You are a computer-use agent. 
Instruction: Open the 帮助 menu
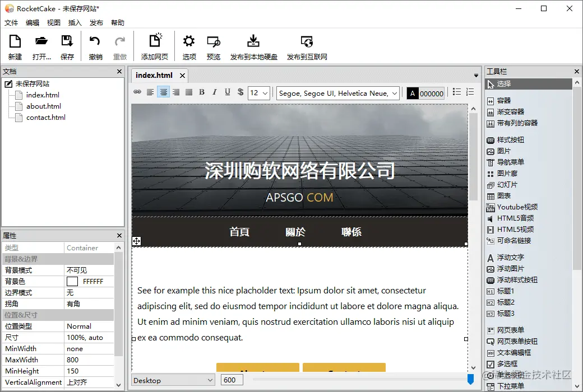click(118, 22)
